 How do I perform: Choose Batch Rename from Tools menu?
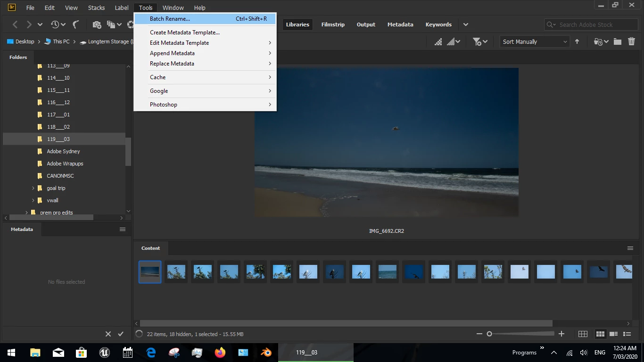pos(205,19)
